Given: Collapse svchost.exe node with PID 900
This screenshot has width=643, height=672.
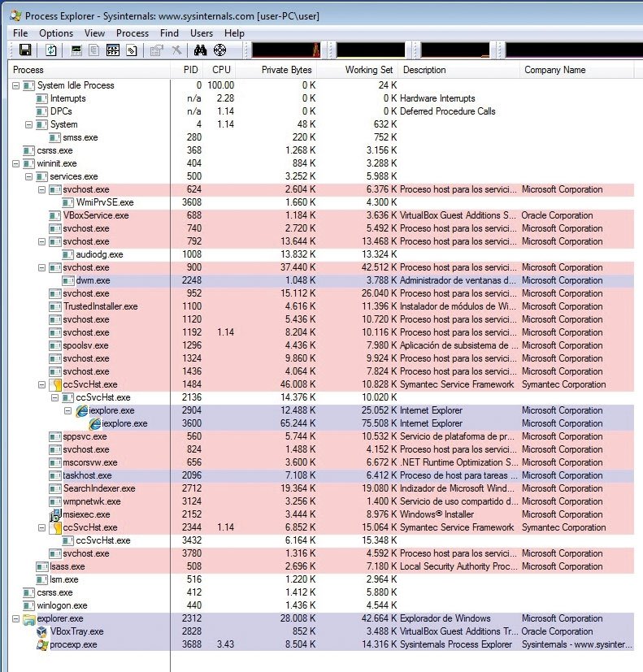Looking at the screenshot, I should point(42,268).
